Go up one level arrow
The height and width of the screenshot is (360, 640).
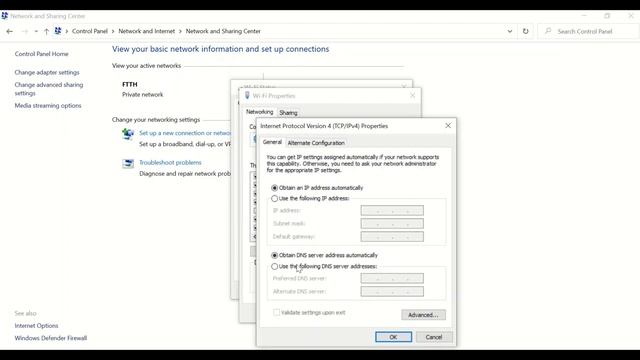click(46, 31)
